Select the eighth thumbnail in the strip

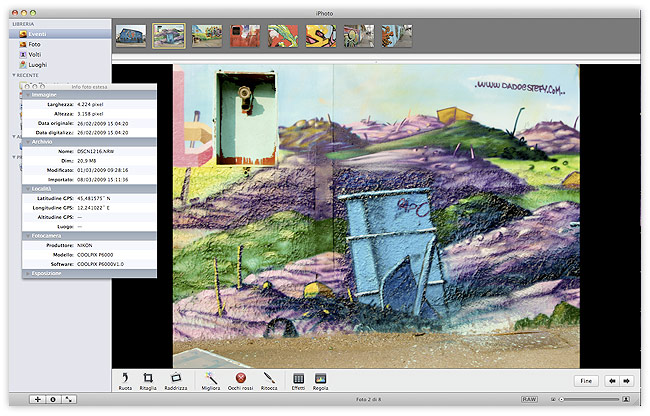pos(397,36)
